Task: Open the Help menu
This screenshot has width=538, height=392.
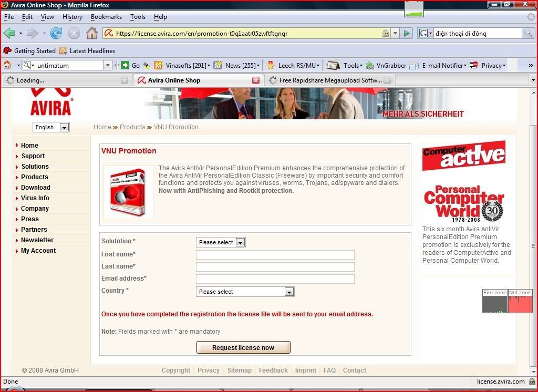Action: pyautogui.click(x=160, y=17)
